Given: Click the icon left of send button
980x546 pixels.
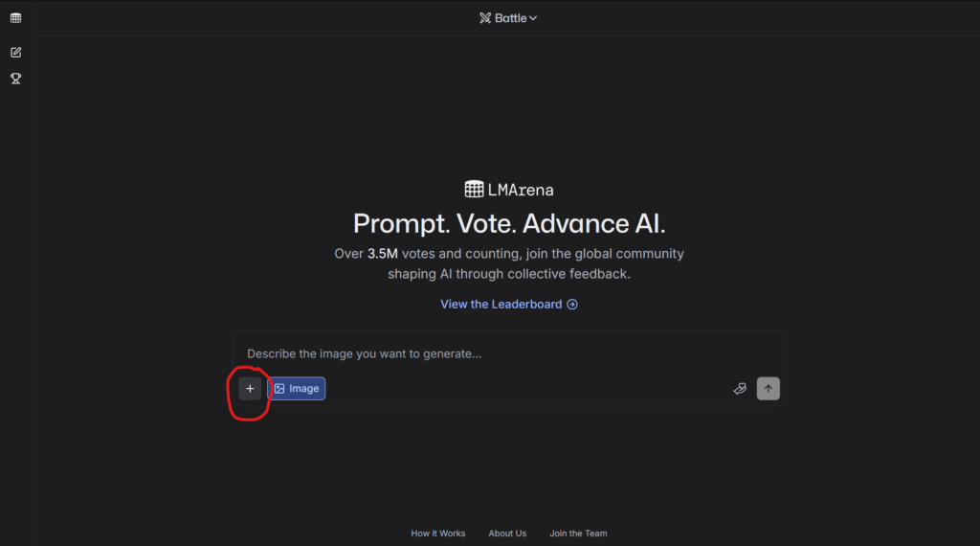Looking at the screenshot, I should [x=740, y=389].
